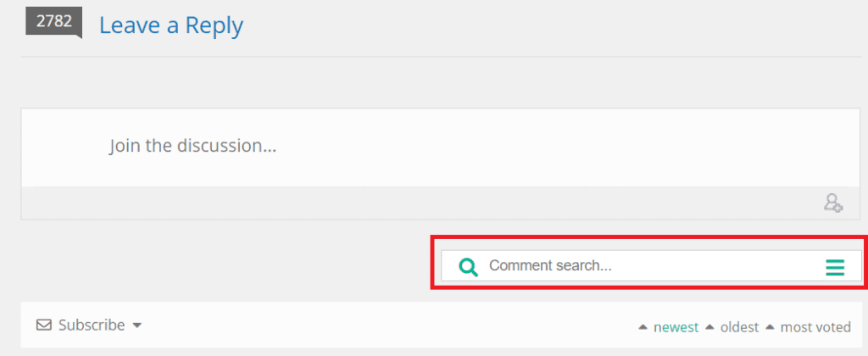Sort comments by newest

coord(676,327)
